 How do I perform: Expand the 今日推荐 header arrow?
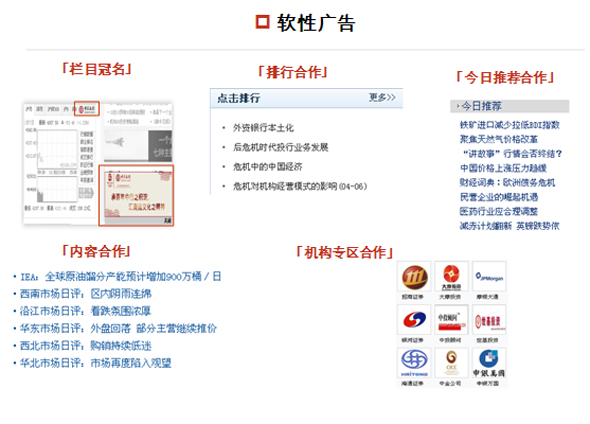click(458, 106)
